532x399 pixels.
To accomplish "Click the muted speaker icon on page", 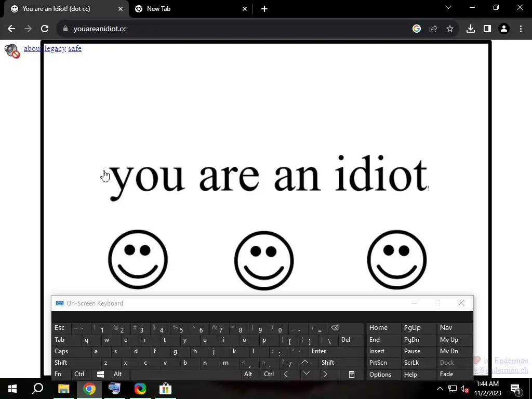I will [12, 51].
